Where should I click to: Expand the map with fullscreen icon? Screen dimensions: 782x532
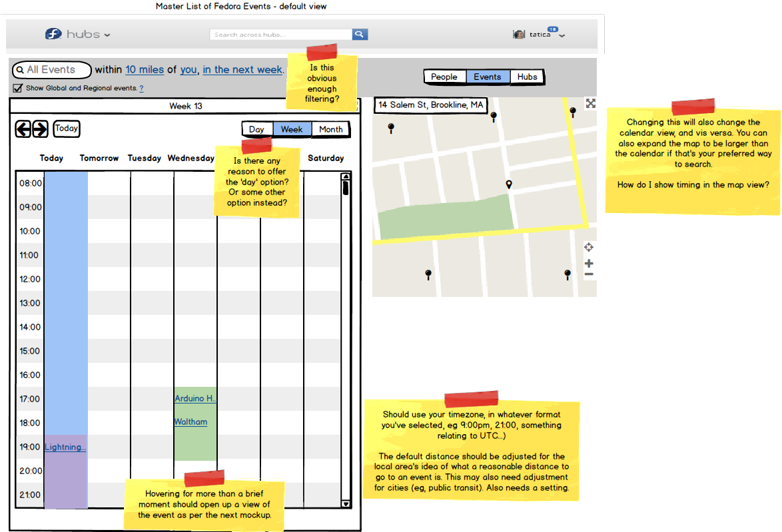590,103
